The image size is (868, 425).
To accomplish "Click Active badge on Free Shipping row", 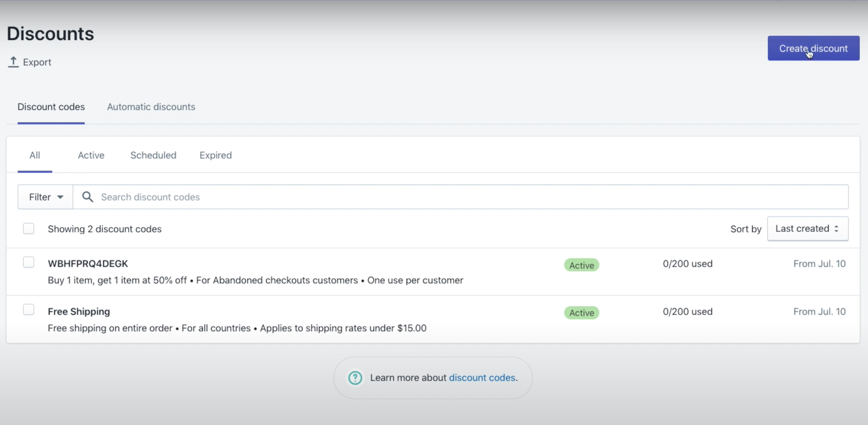I will pyautogui.click(x=582, y=313).
